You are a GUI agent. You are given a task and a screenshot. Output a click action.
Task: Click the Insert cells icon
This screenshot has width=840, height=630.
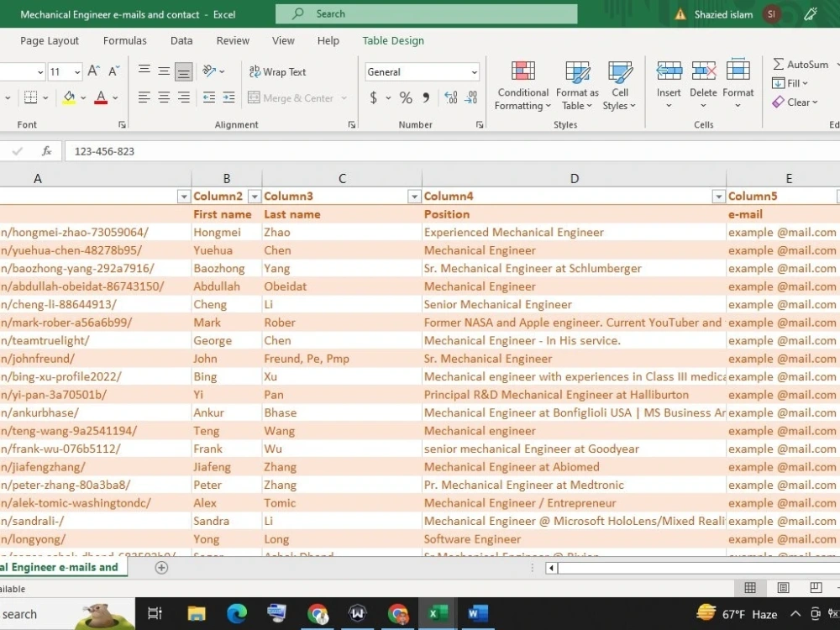click(669, 71)
